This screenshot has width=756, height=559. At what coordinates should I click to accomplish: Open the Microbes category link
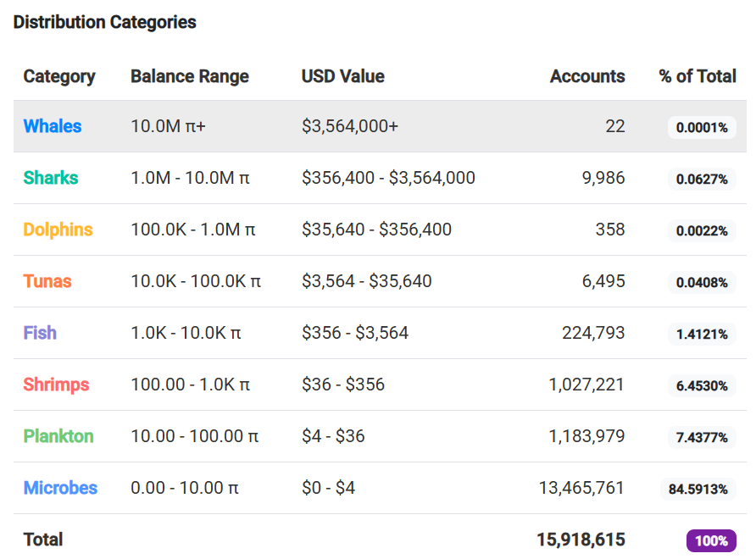tap(60, 488)
